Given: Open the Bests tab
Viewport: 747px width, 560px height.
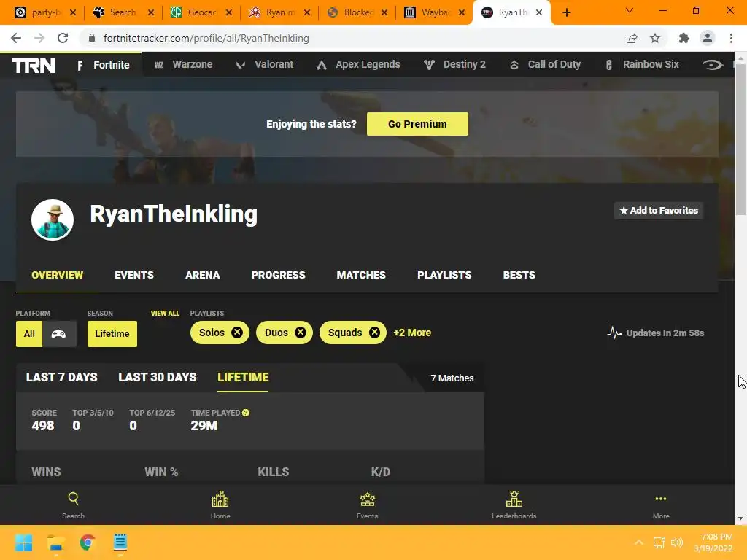Looking at the screenshot, I should pos(519,275).
